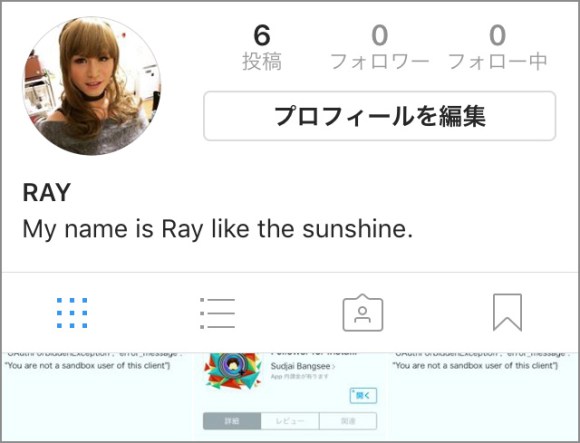Click the colorful app icon in middle post

(x=233, y=371)
